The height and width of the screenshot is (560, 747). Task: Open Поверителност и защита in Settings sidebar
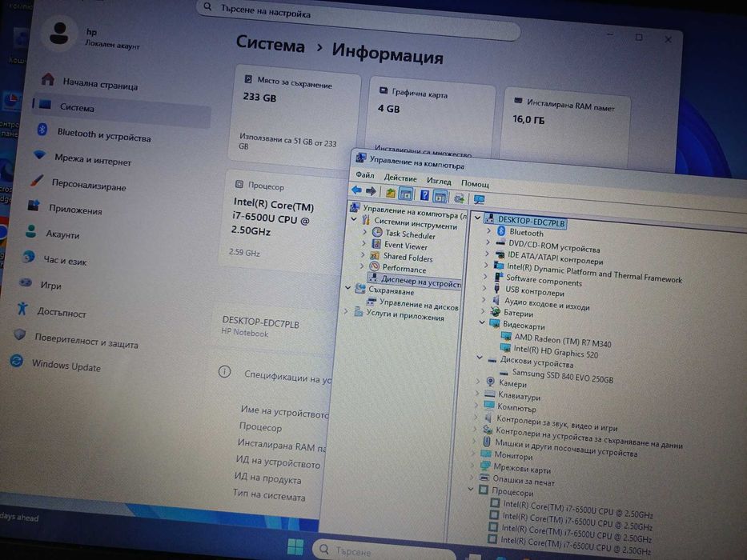click(75, 339)
